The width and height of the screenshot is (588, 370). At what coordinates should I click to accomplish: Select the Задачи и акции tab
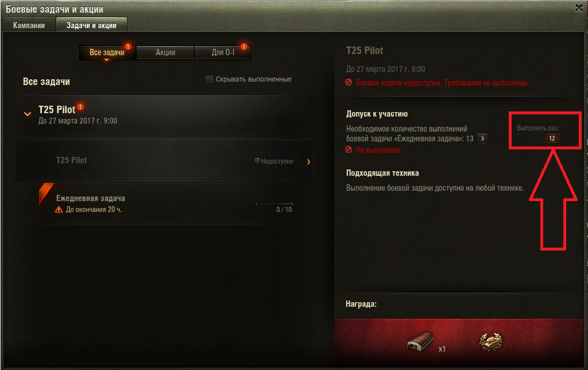pyautogui.click(x=91, y=25)
